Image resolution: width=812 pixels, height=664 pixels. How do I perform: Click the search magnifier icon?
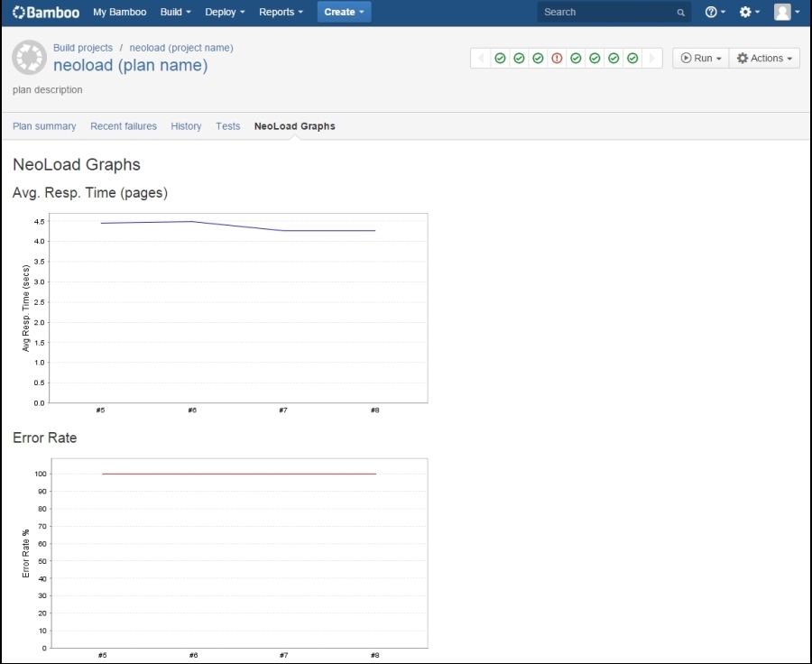click(680, 13)
